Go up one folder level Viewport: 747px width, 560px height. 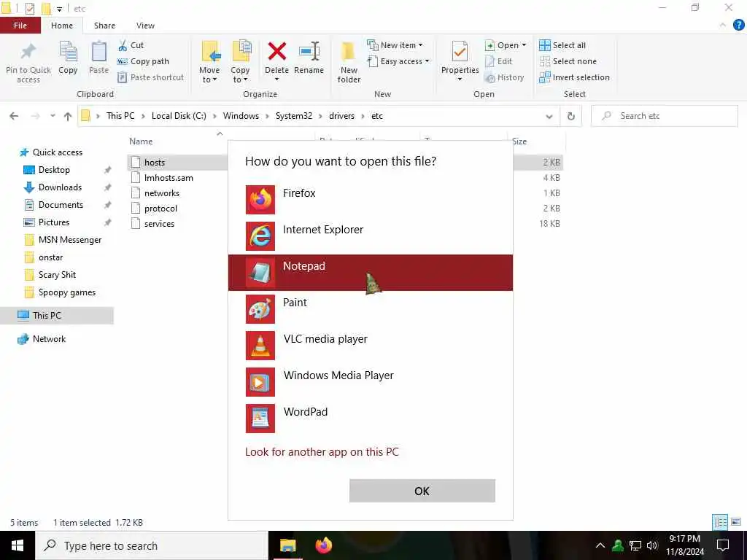click(x=68, y=116)
